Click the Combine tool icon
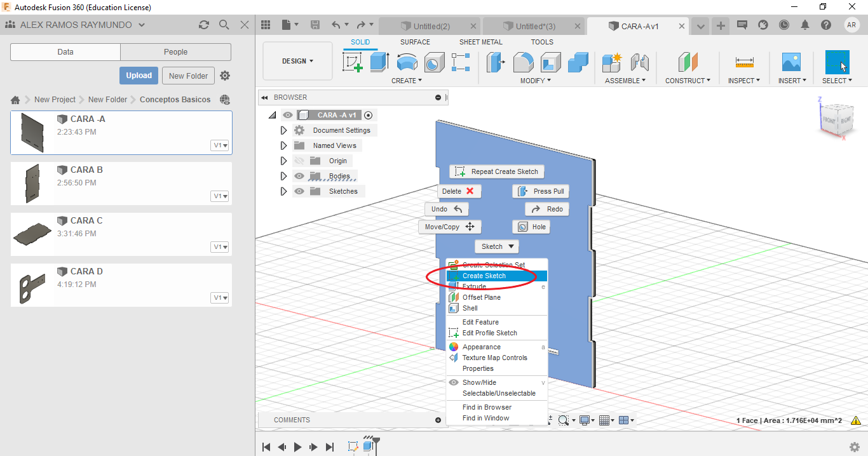The image size is (868, 456). (x=578, y=62)
